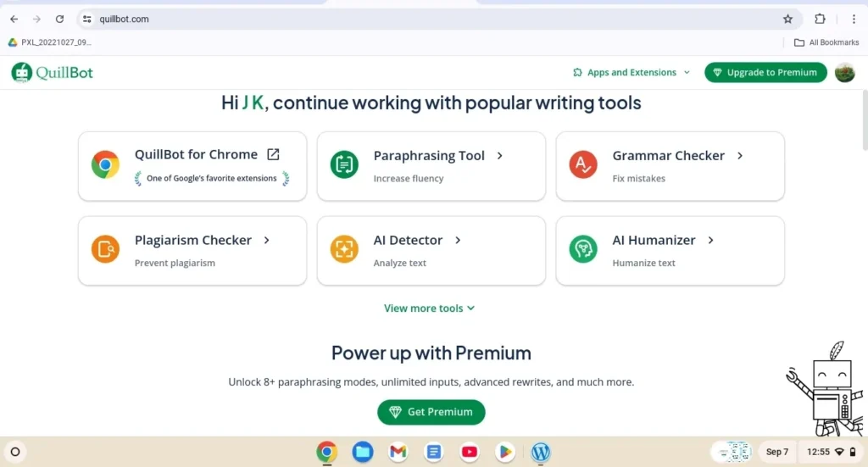Open YouTube from the shelf
The width and height of the screenshot is (868, 467).
(x=470, y=452)
